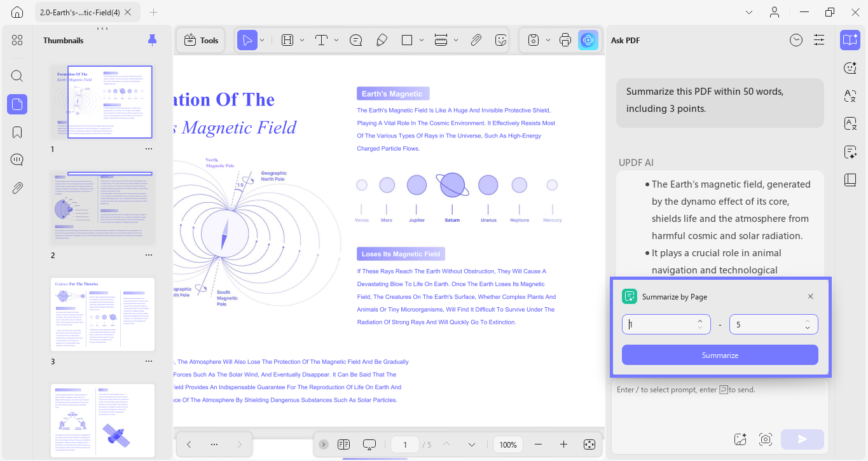
Task: Open the translate icon in right sidebar
Action: coord(850,95)
